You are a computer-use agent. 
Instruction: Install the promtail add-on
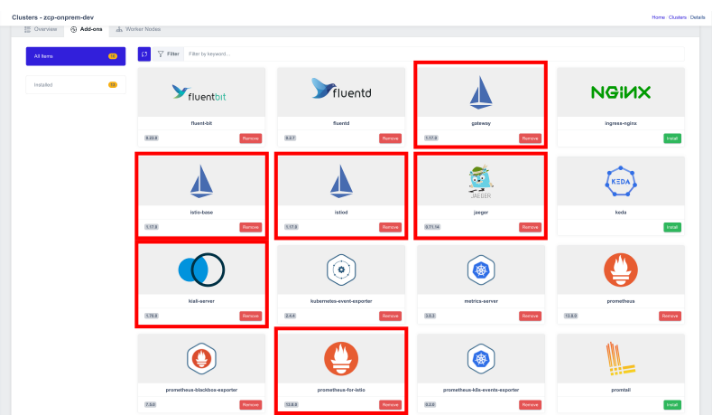tap(672, 405)
